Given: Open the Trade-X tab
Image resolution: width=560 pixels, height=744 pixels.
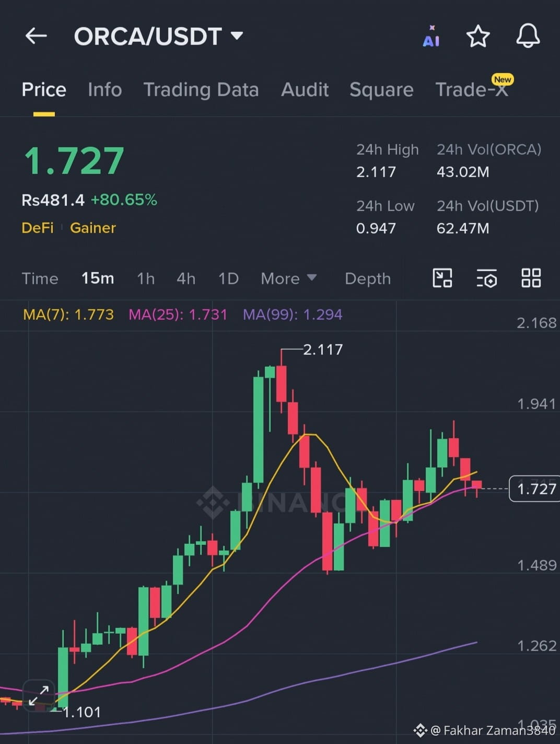Looking at the screenshot, I should 472,90.
